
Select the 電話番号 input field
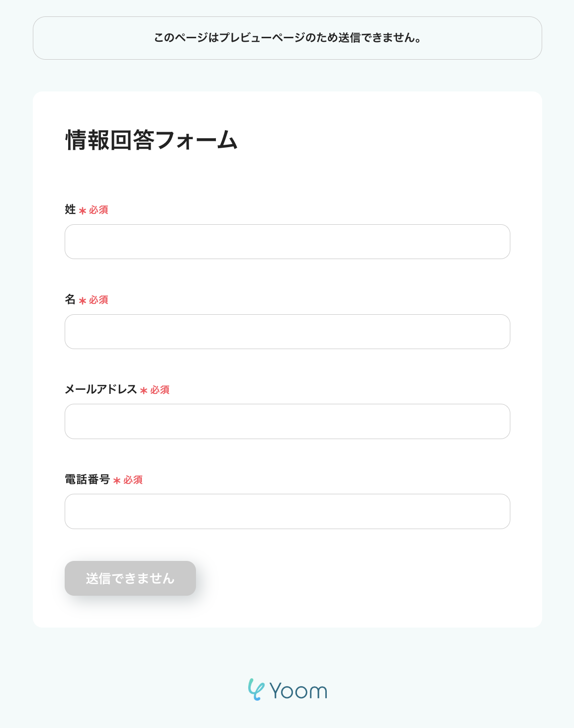[x=287, y=511]
